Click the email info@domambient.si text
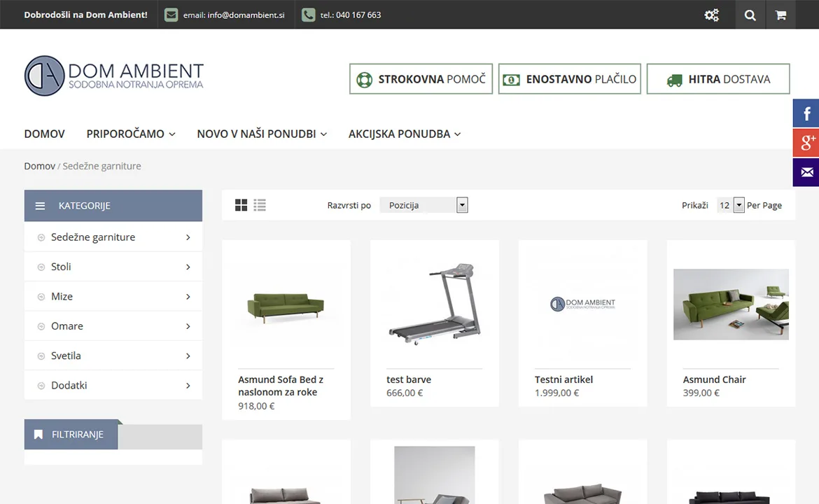The image size is (819, 504). [234, 15]
